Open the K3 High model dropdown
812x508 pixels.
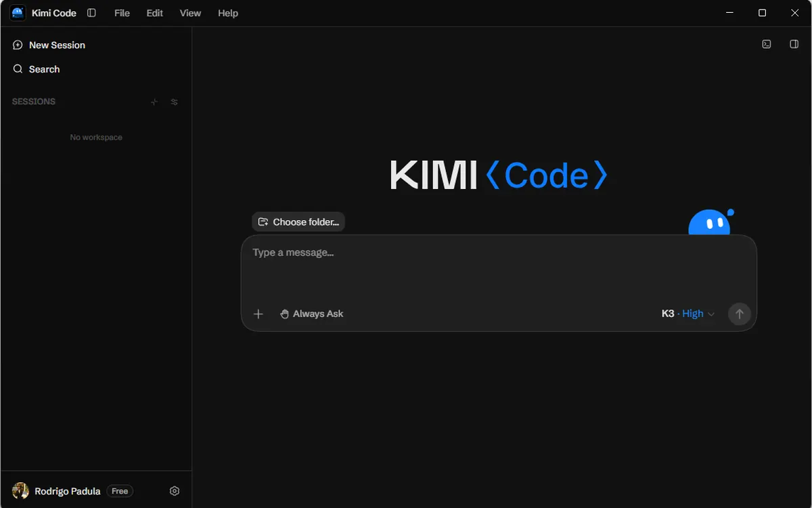(x=687, y=314)
